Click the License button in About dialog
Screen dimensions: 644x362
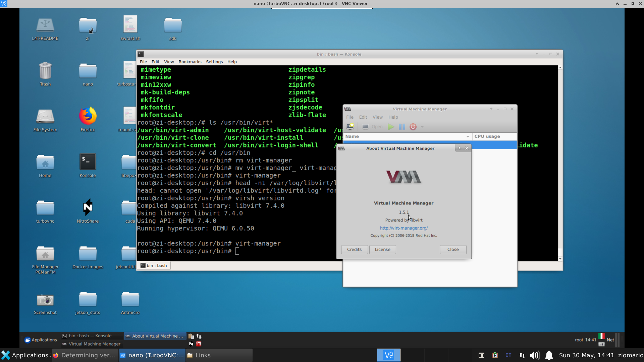pyautogui.click(x=382, y=249)
